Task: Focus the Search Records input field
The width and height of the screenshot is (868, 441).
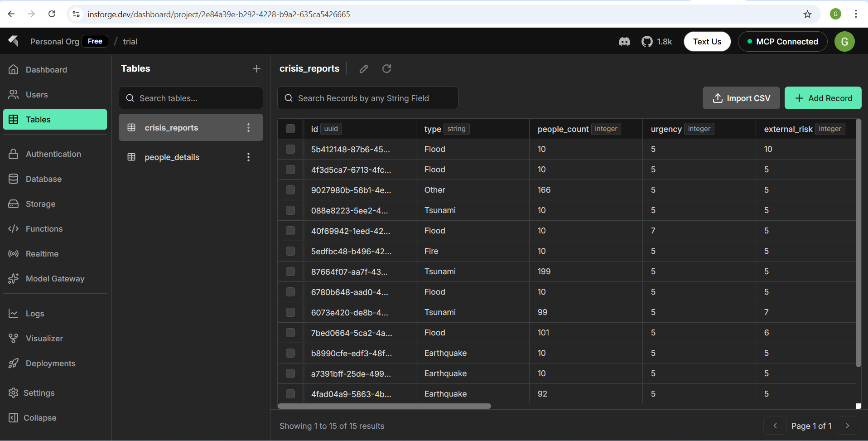Action: coord(368,98)
